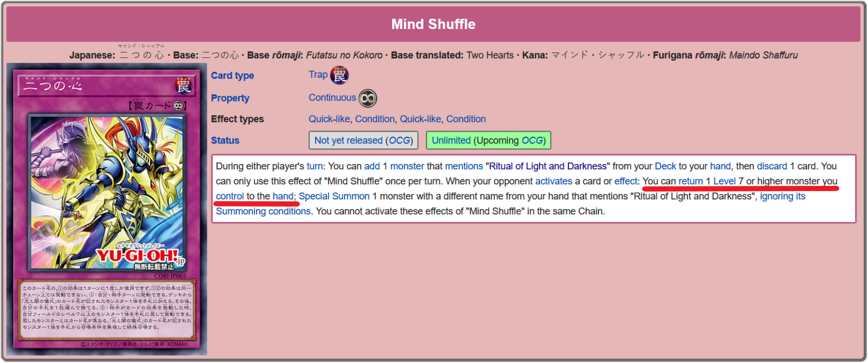This screenshot has height=363, width=868.
Task: Click the 'Two Hearts' base translated text
Action: [490, 55]
